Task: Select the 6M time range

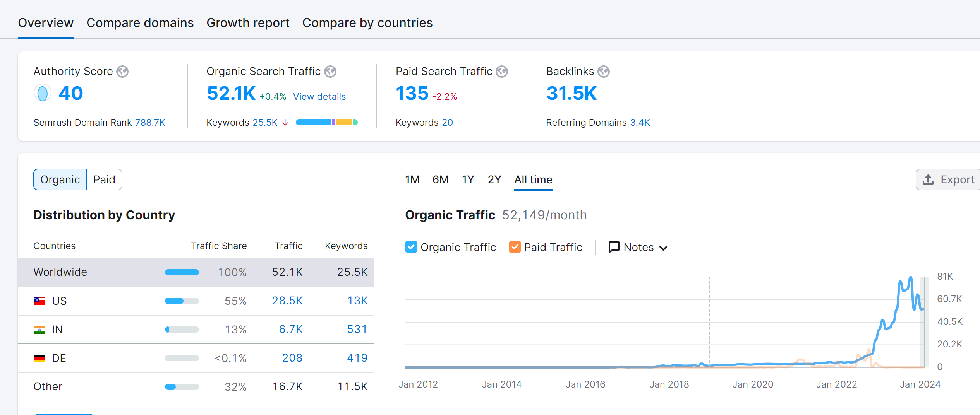Action: coord(441,179)
